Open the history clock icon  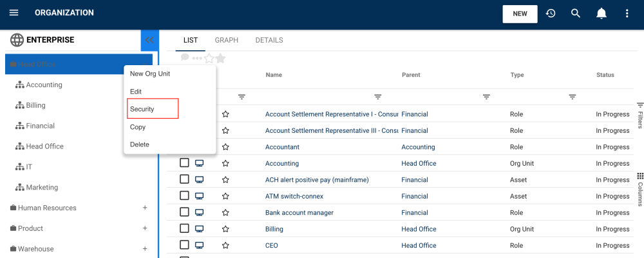coord(551,14)
